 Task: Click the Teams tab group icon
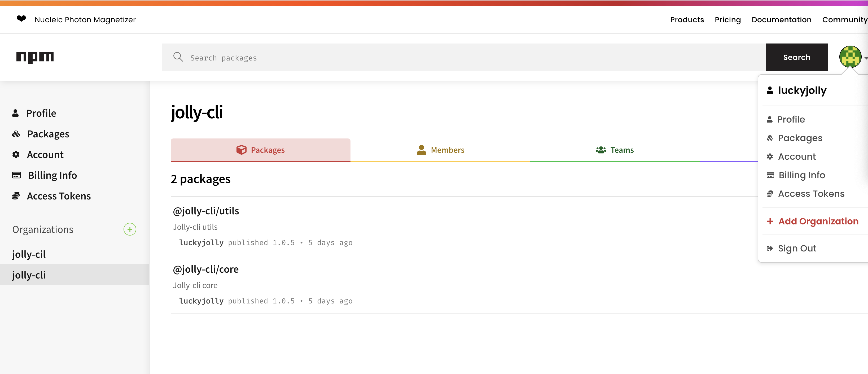pos(601,150)
